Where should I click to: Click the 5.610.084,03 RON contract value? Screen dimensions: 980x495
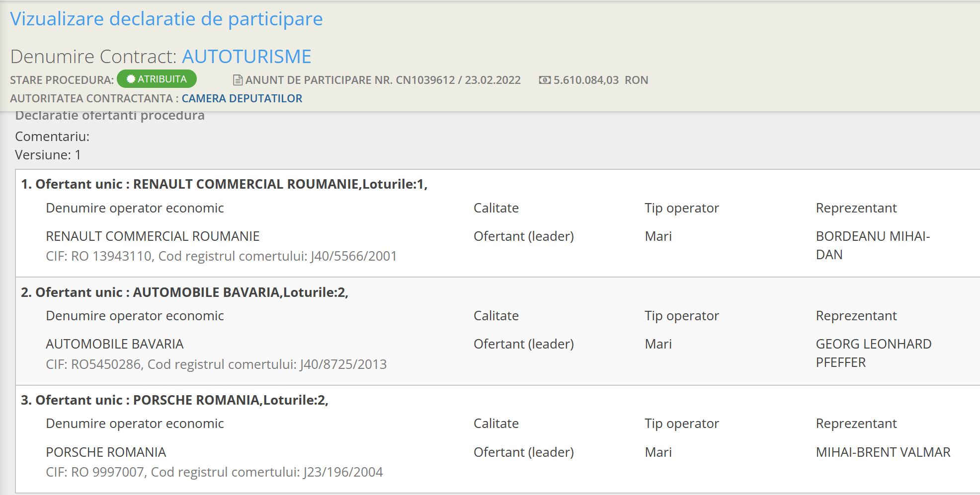[600, 80]
